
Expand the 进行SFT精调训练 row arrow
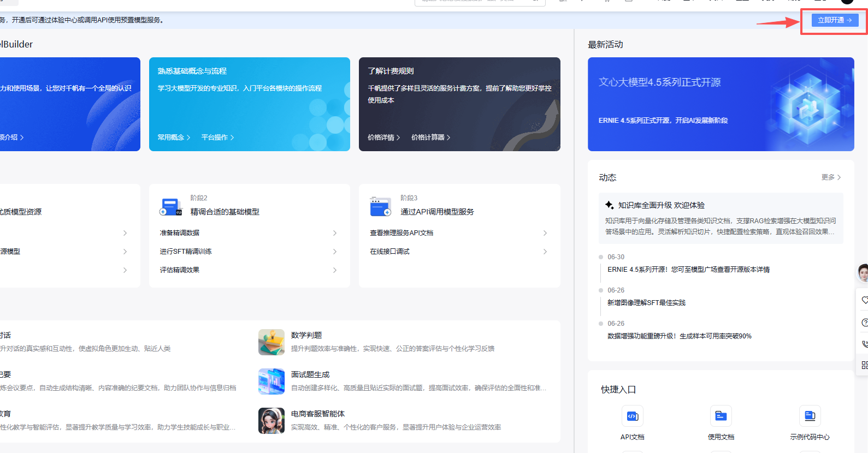(335, 252)
